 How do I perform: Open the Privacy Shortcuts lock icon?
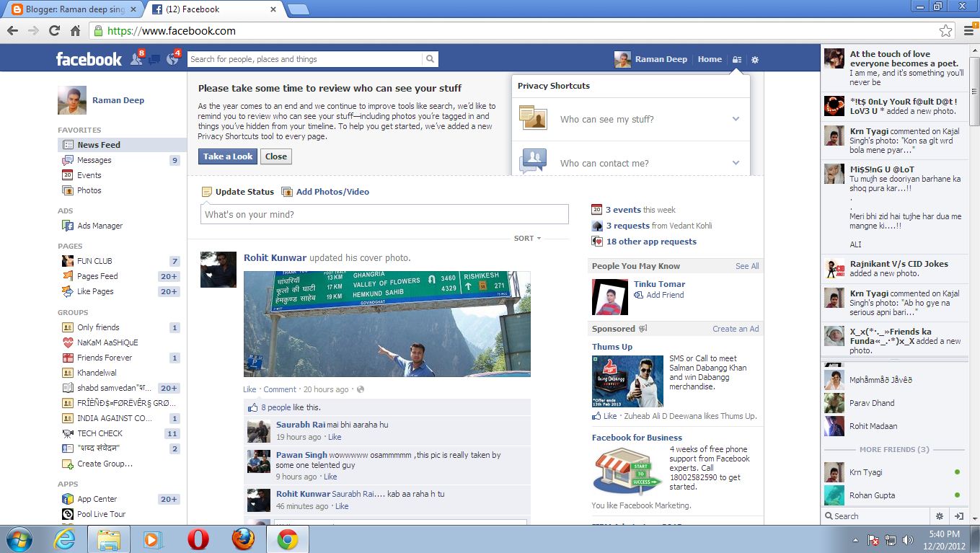pos(736,59)
